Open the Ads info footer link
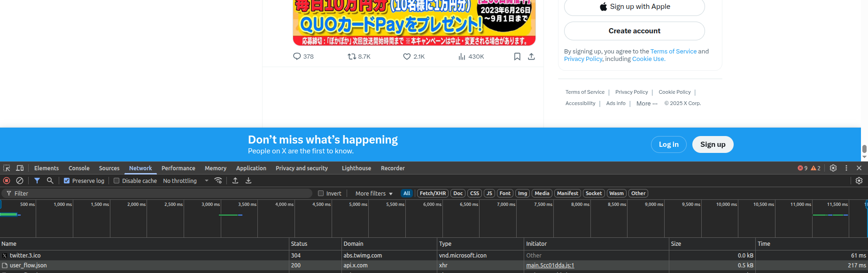This screenshot has width=868, height=273. tap(616, 104)
